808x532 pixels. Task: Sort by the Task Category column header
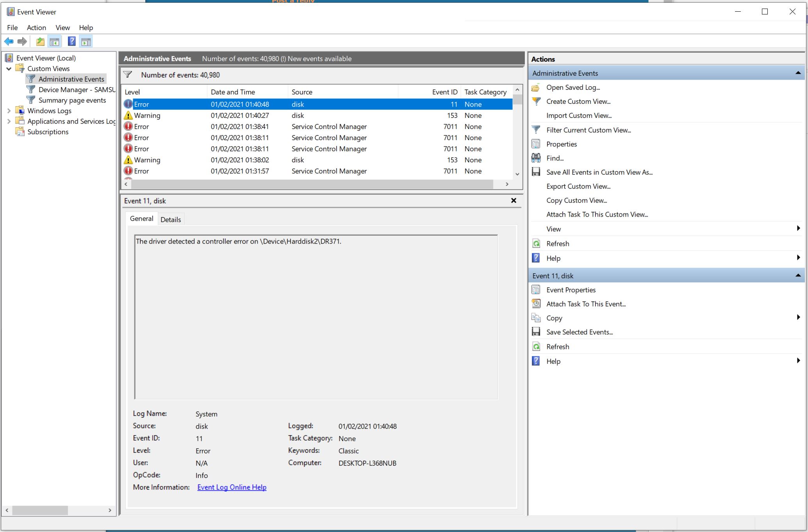click(x=487, y=92)
